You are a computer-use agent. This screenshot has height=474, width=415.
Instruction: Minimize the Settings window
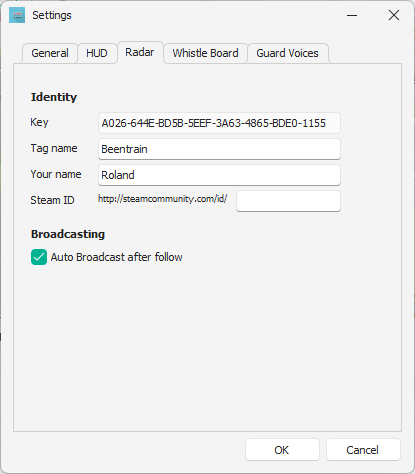352,15
